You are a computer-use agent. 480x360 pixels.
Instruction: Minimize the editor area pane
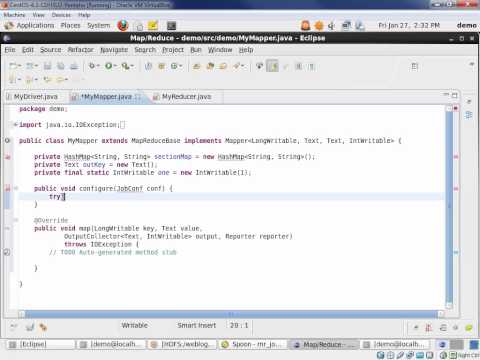(x=446, y=95)
